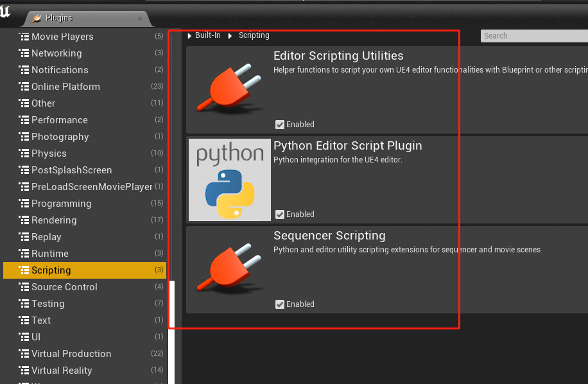This screenshot has height=384, width=588.
Task: Browse Virtual Production plugins
Action: tap(85, 354)
